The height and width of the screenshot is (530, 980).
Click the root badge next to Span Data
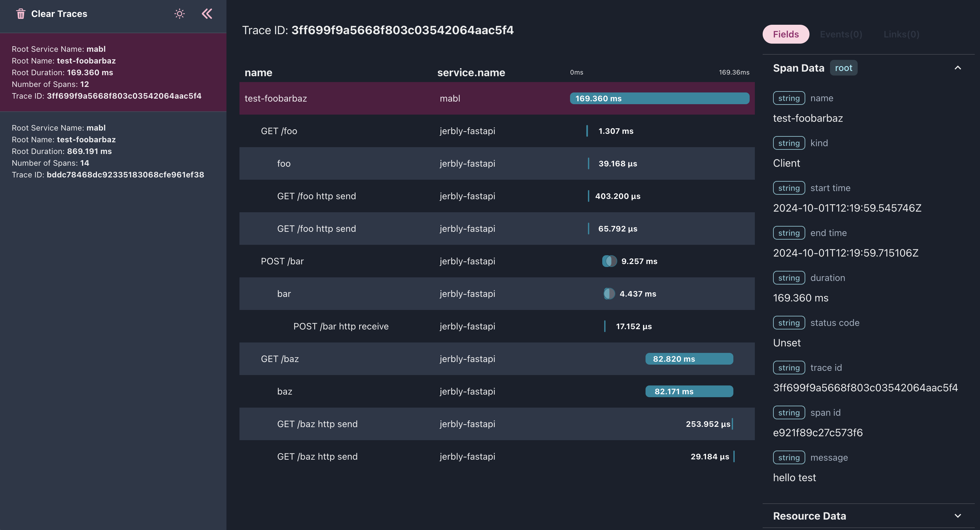(x=843, y=68)
